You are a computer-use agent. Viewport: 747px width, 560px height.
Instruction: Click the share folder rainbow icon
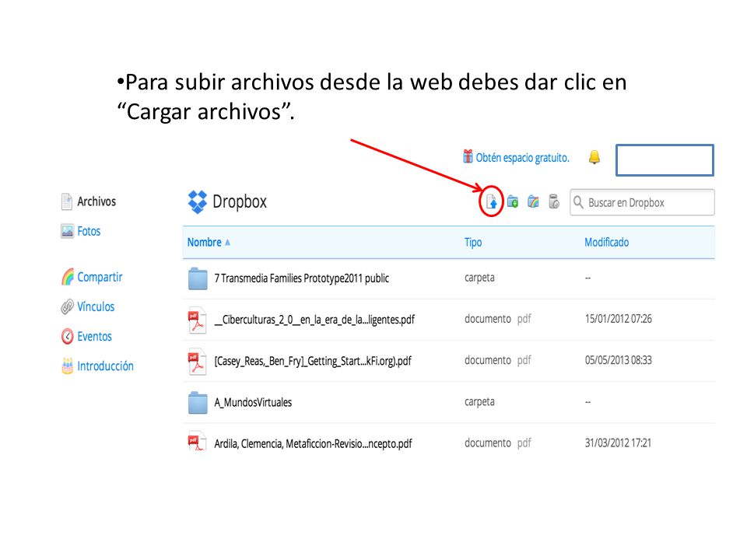[x=533, y=202]
